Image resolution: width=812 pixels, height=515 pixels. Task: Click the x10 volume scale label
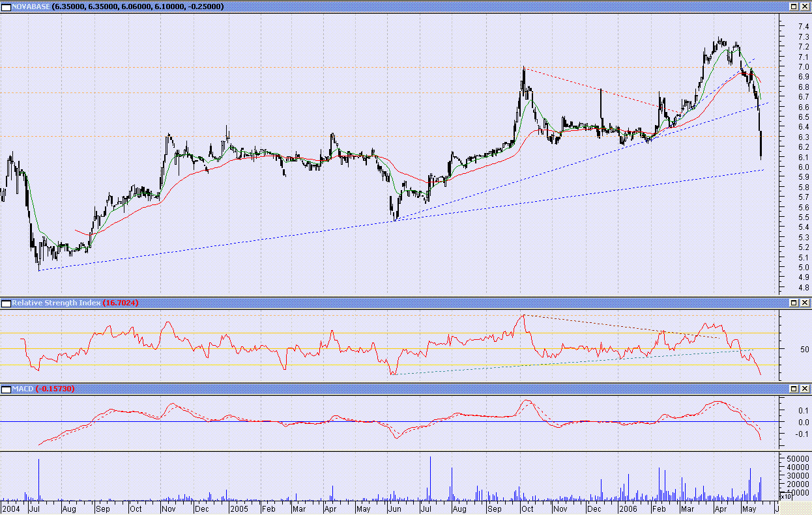785,496
